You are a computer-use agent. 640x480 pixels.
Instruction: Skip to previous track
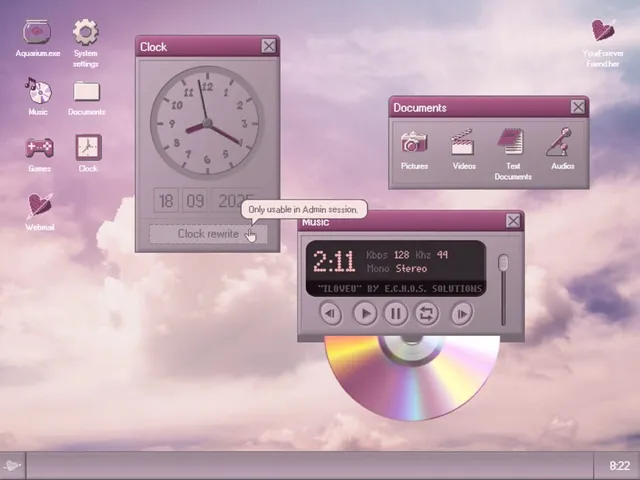(x=331, y=313)
